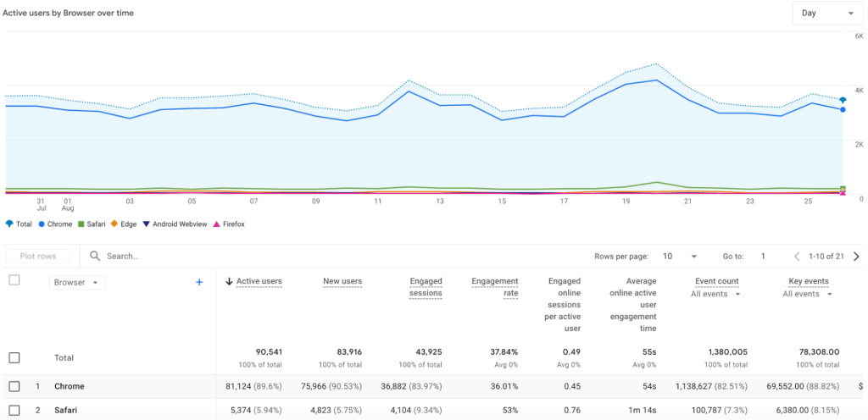Click the Total series endpoint on chart
Viewport: 868px width, 420px height.
pos(843,100)
